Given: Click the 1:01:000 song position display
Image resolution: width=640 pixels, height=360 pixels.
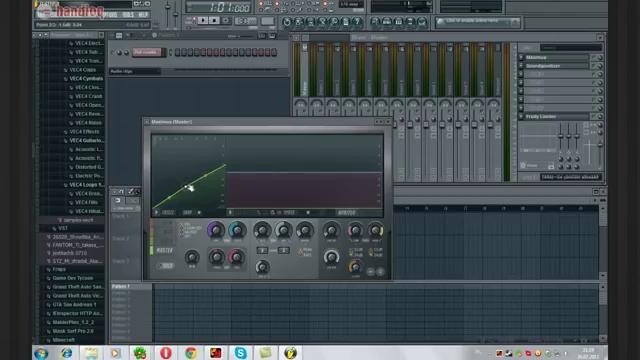Looking at the screenshot, I should click(x=219, y=7).
